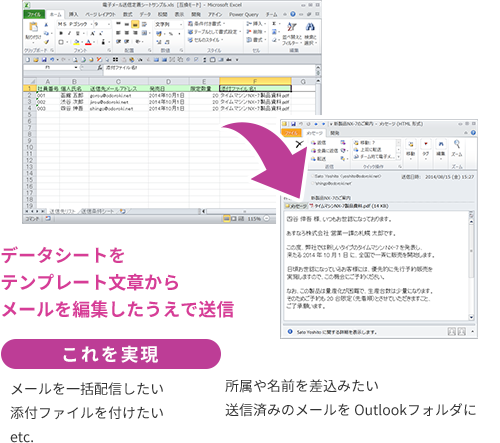Apply bold formatting in Excel font group

61,33
